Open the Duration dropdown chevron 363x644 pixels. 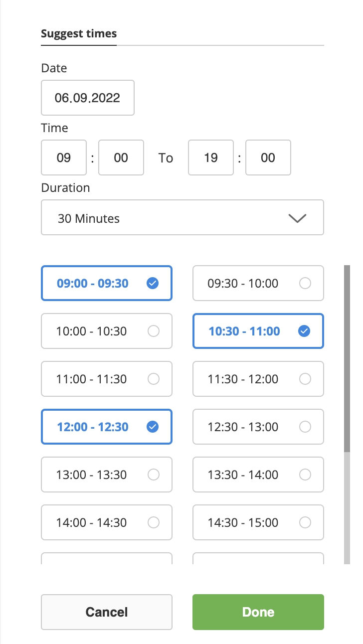click(x=297, y=218)
